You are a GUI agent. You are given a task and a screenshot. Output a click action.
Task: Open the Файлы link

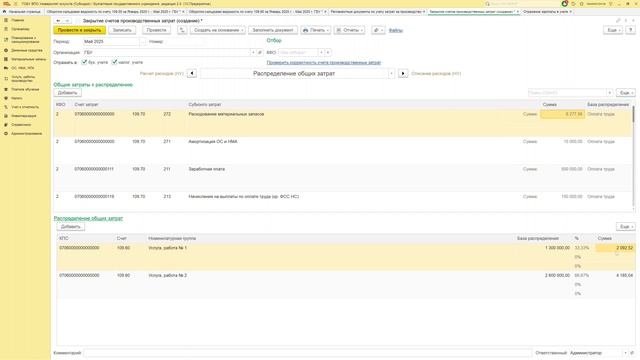pos(396,30)
